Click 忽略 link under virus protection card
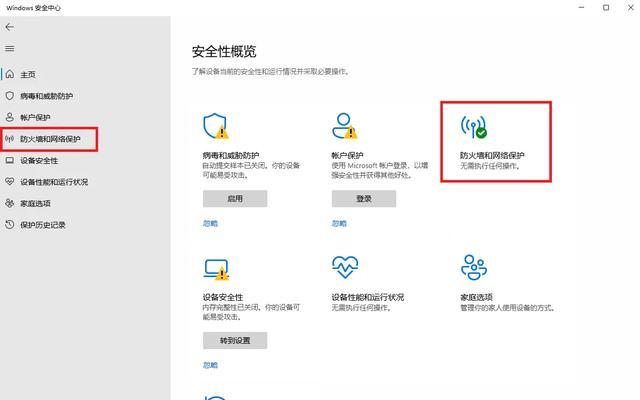This screenshot has width=640, height=400. [210, 223]
